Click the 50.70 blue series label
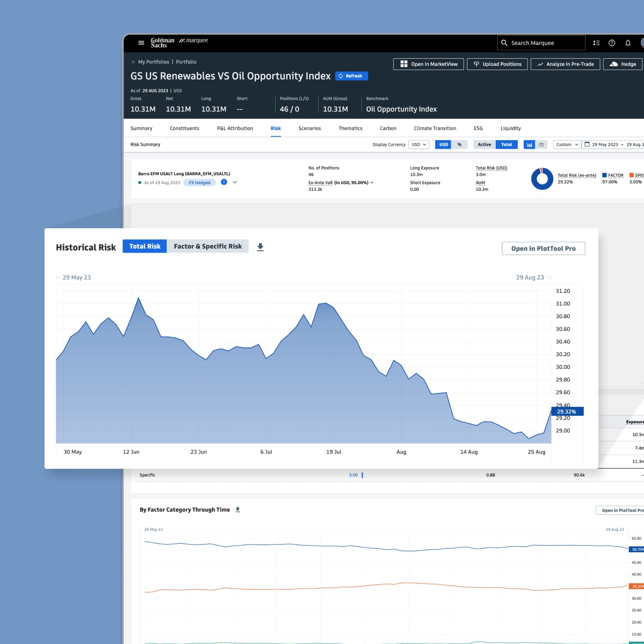Image resolution: width=644 pixels, height=644 pixels. pos(636,549)
